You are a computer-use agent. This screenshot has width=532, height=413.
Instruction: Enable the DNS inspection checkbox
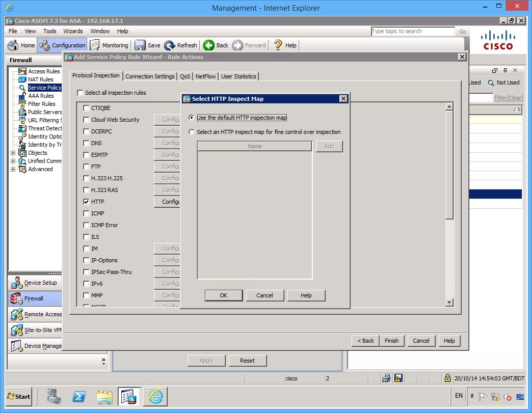click(x=86, y=143)
